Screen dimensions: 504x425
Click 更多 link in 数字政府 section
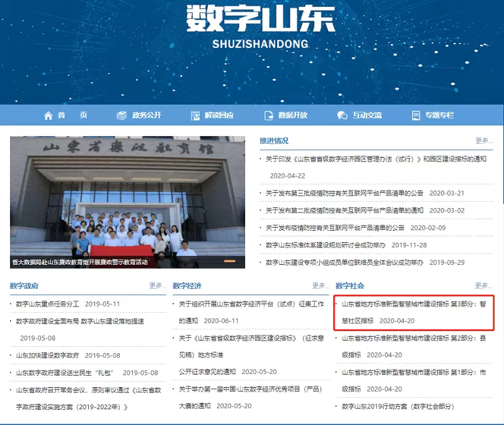pyautogui.click(x=157, y=286)
